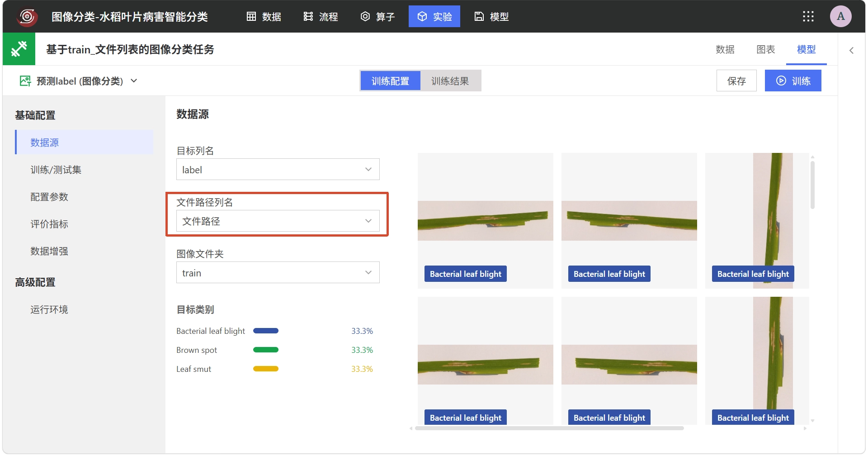The height and width of the screenshot is (456, 868).
Task: Open 配置参数 in the sidebar
Action: click(x=84, y=197)
